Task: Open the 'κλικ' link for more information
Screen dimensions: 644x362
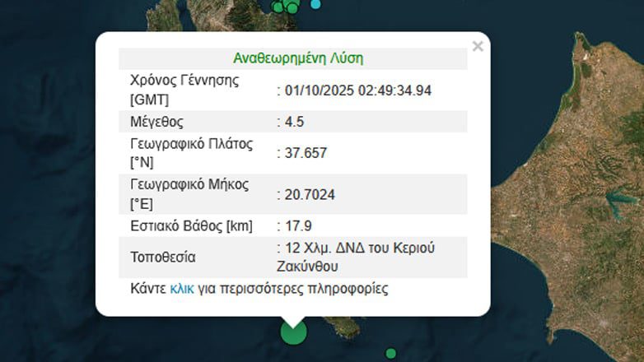Action: point(182,289)
